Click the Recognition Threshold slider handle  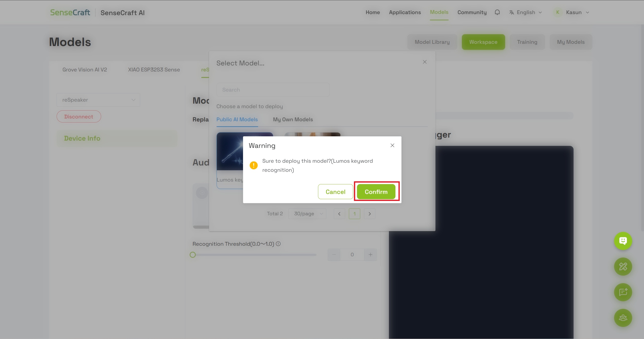pyautogui.click(x=193, y=255)
